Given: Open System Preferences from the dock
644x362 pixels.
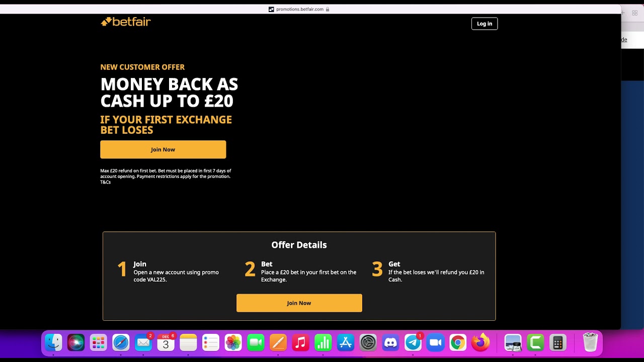Looking at the screenshot, I should (x=368, y=343).
